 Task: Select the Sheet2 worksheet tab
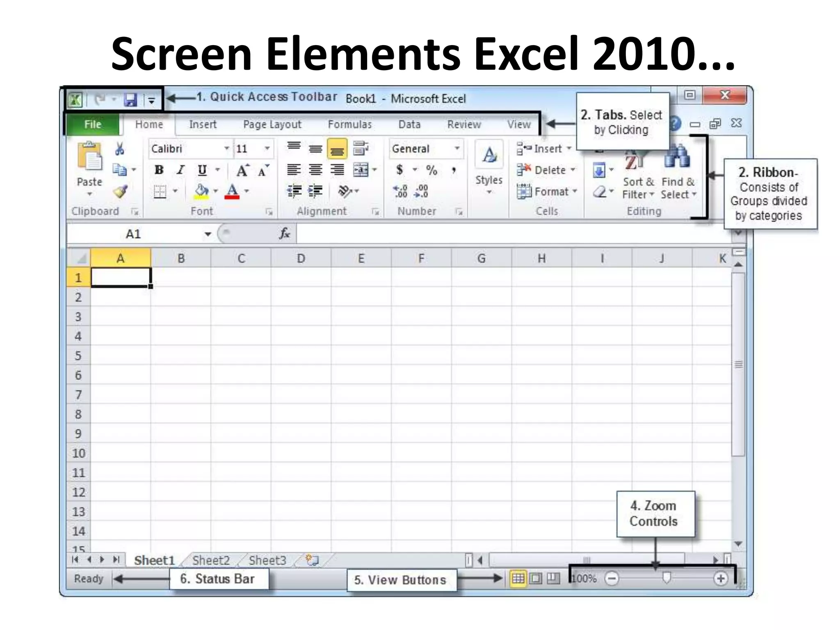[211, 560]
